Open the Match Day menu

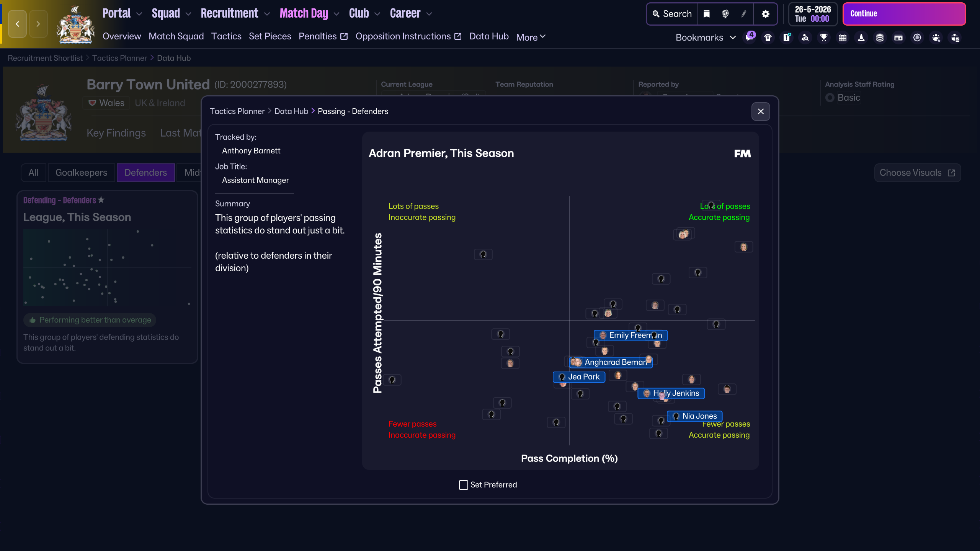tap(304, 13)
